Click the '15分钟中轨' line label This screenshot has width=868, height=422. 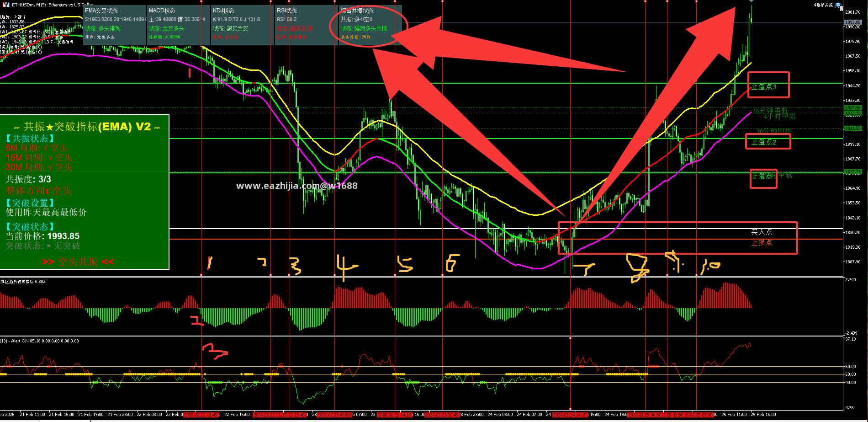(x=770, y=111)
